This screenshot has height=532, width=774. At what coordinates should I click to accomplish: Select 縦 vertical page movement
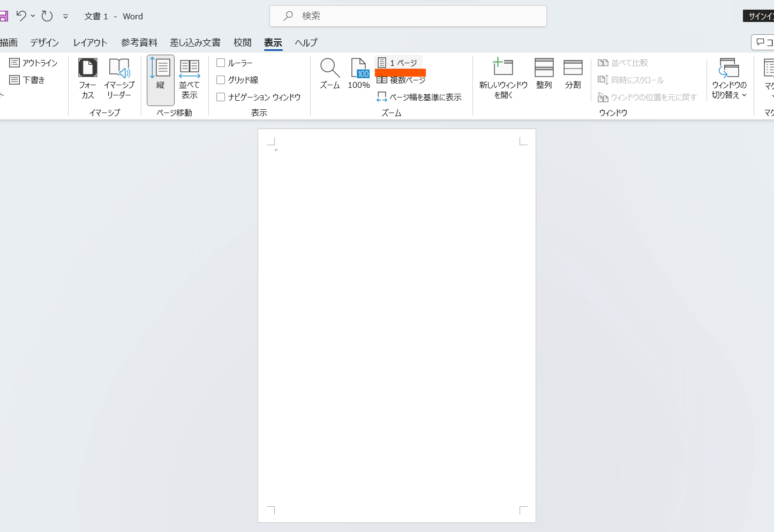[160, 79]
